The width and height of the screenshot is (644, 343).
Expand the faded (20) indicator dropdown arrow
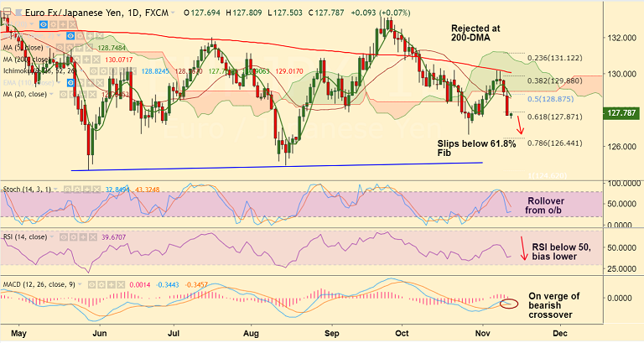32,23
